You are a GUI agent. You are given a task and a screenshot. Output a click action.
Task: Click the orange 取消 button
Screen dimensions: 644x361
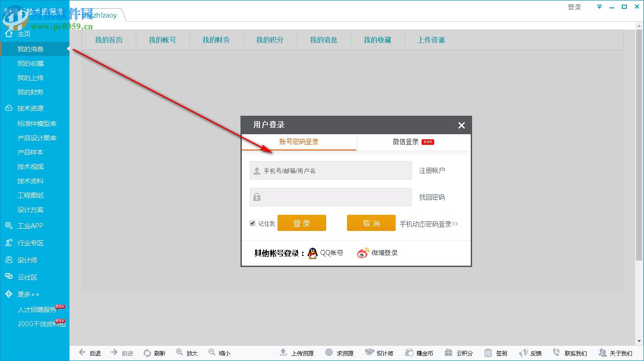tap(371, 223)
